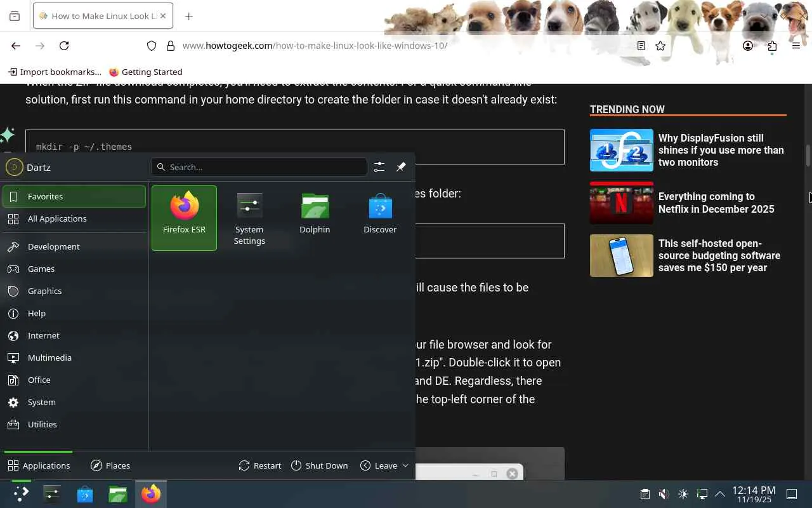The height and width of the screenshot is (508, 812).
Task: Open the Multimedia category
Action: [x=74, y=358]
